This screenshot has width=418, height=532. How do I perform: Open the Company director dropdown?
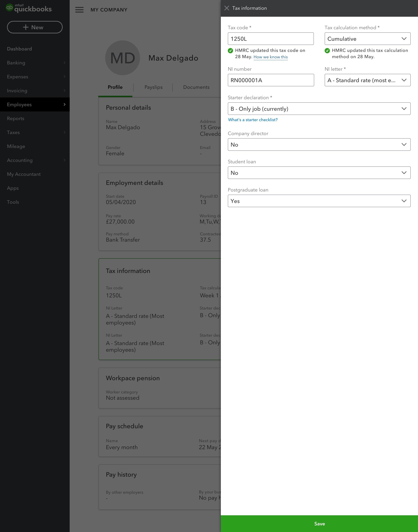click(x=319, y=144)
